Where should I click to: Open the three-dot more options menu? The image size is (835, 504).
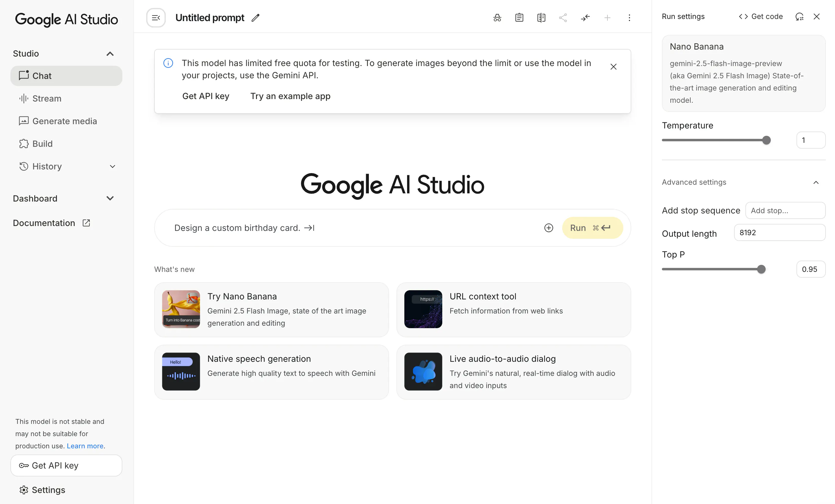point(629,18)
